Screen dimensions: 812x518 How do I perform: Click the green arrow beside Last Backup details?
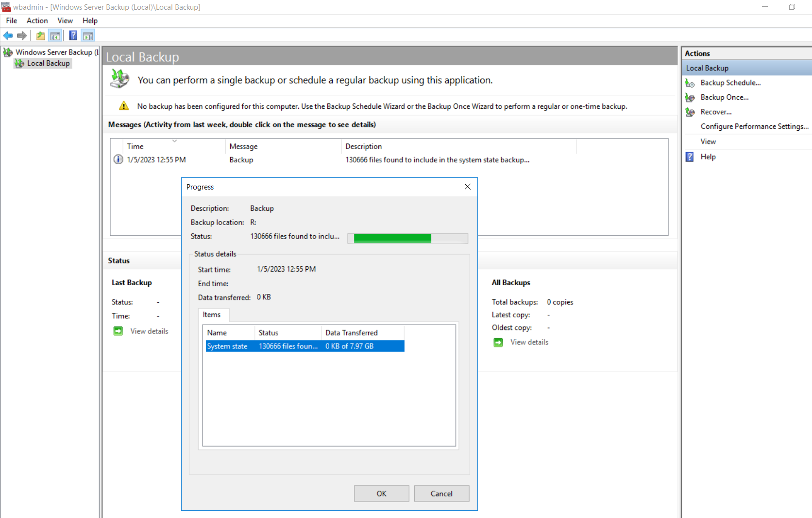coord(118,331)
